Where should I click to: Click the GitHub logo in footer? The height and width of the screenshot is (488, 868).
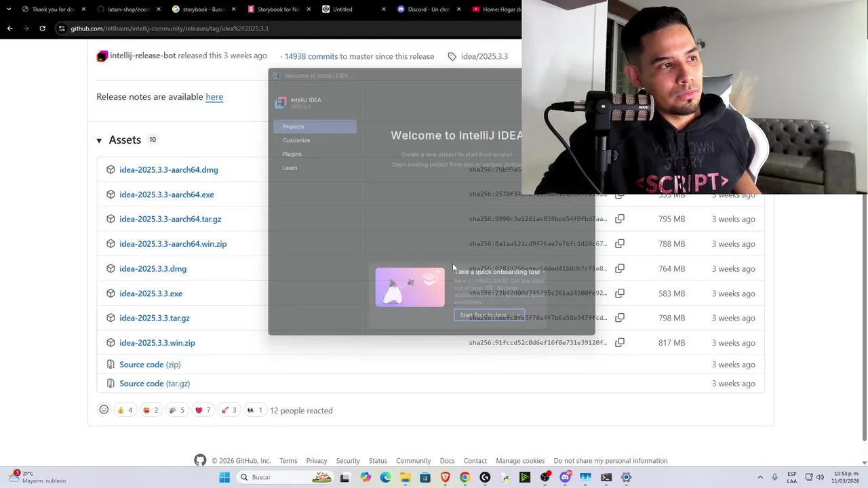(x=200, y=460)
